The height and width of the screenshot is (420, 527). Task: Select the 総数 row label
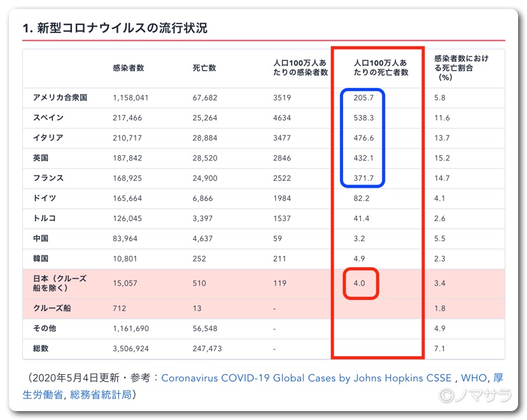click(41, 349)
